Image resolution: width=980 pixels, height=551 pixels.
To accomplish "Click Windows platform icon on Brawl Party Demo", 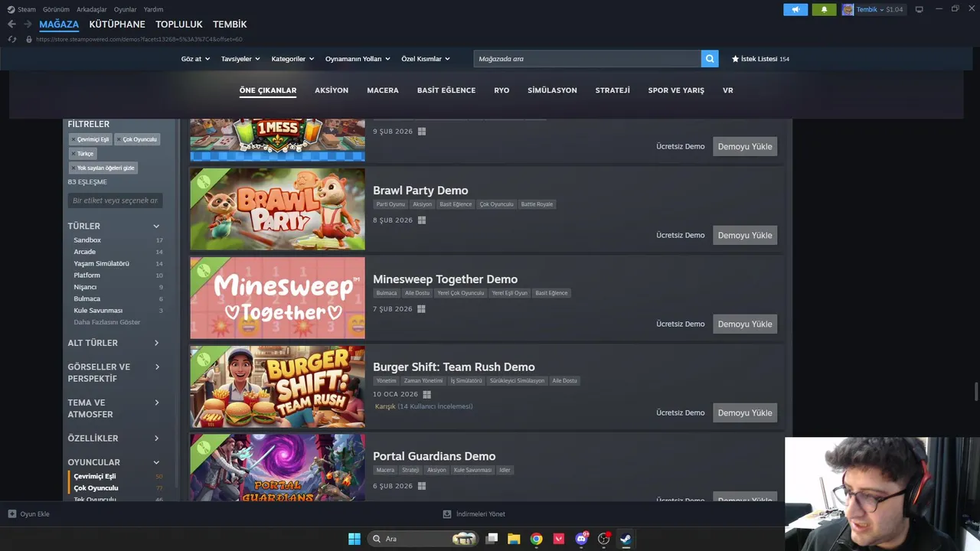I will tap(421, 220).
